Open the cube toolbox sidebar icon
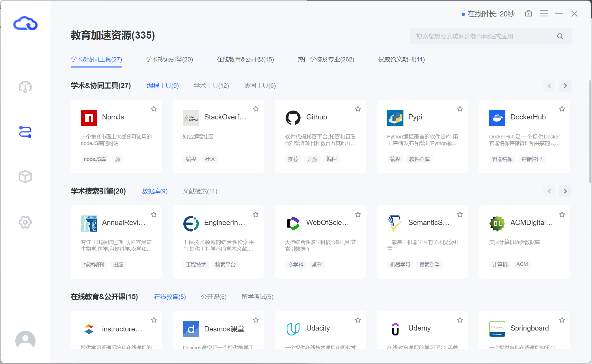The height and width of the screenshot is (364, 592). [x=25, y=177]
